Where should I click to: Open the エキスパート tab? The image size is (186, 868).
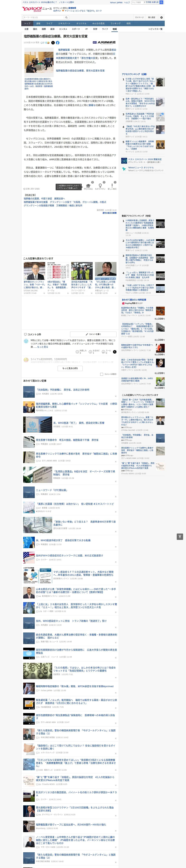pos(64,24)
